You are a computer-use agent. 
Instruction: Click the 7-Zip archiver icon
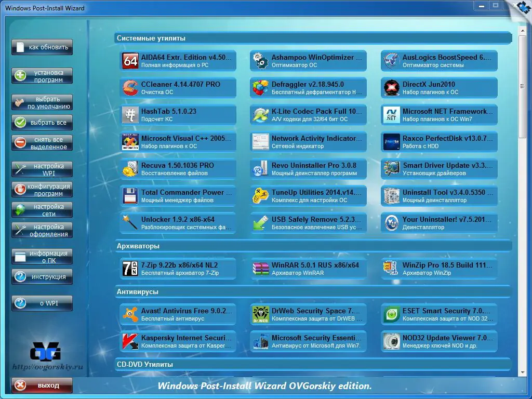(x=130, y=269)
